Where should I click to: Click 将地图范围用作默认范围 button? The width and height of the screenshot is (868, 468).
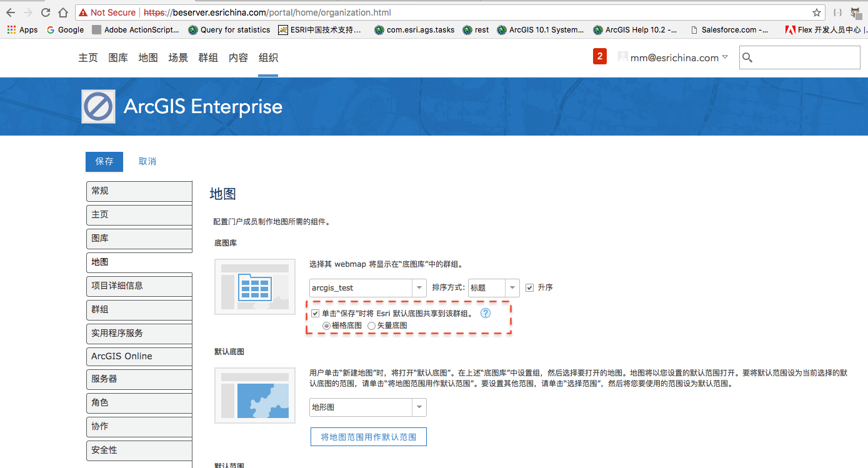[368, 437]
